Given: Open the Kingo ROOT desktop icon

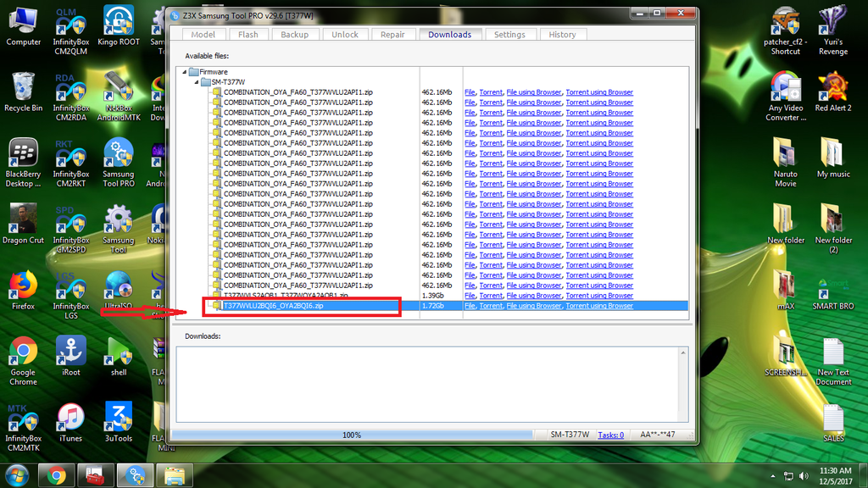Looking at the screenshot, I should 119,25.
